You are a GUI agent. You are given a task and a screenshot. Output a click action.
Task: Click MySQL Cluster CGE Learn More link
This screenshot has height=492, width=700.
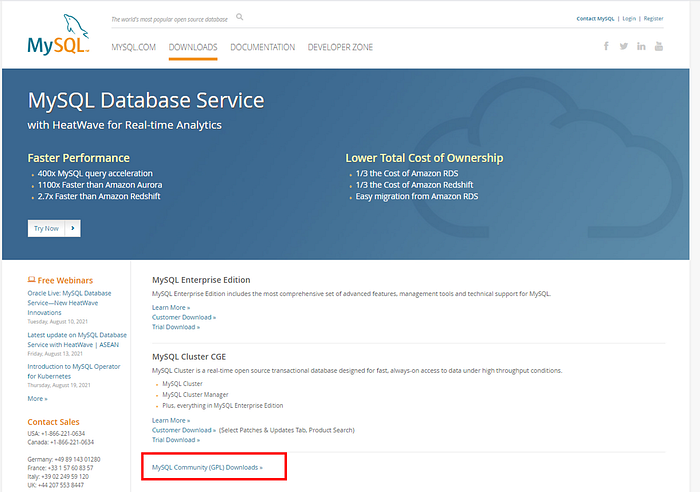[171, 420]
